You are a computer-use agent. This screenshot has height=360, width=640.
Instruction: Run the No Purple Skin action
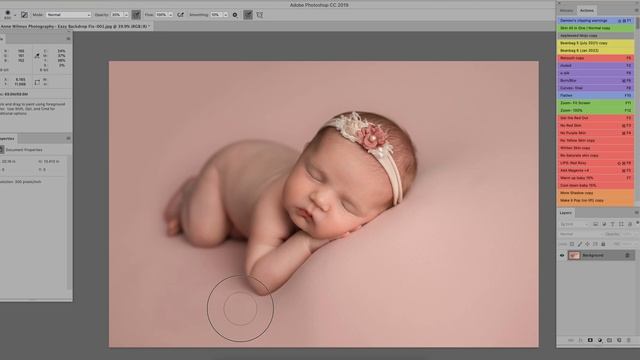click(595, 133)
